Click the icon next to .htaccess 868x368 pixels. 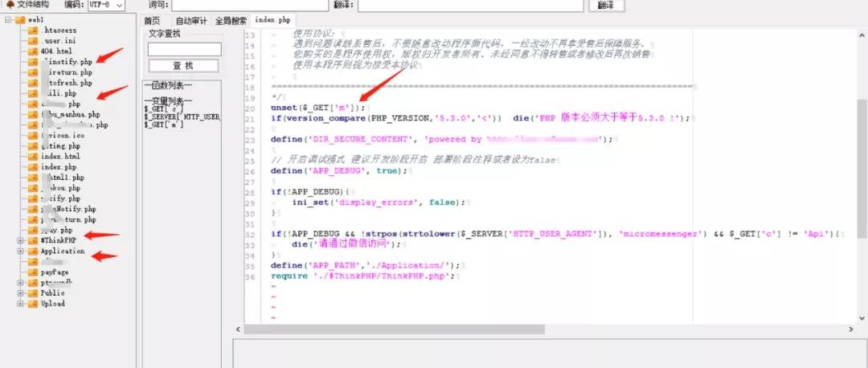click(33, 31)
